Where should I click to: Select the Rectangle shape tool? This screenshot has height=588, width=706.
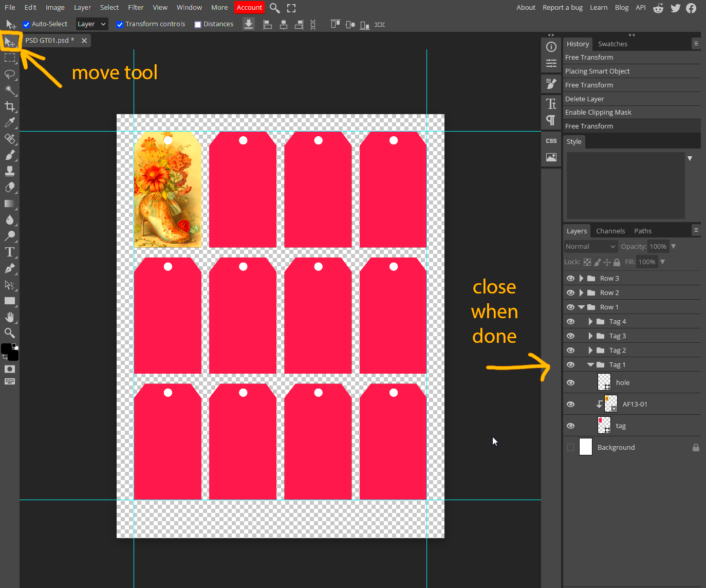tap(10, 301)
